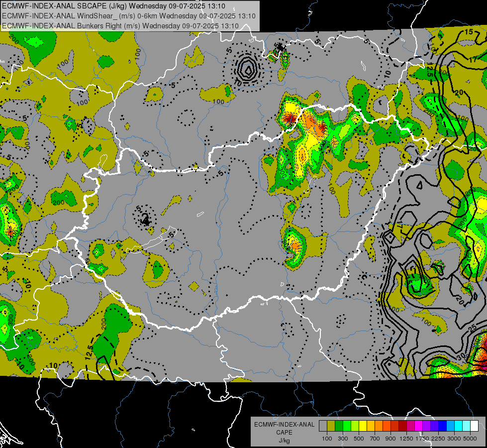
Task: Select the yellow-green lime legend swatch
Action: 355,426
